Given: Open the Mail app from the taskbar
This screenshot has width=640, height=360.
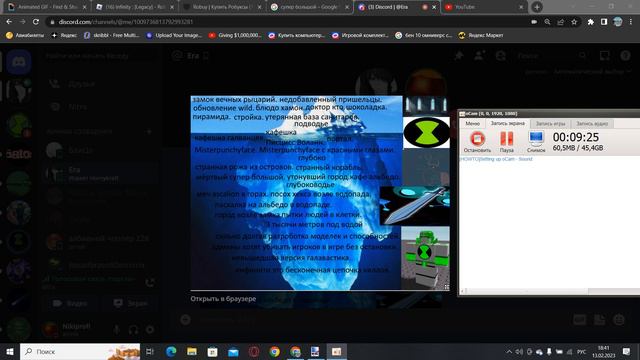Looking at the screenshot, I should tap(233, 351).
